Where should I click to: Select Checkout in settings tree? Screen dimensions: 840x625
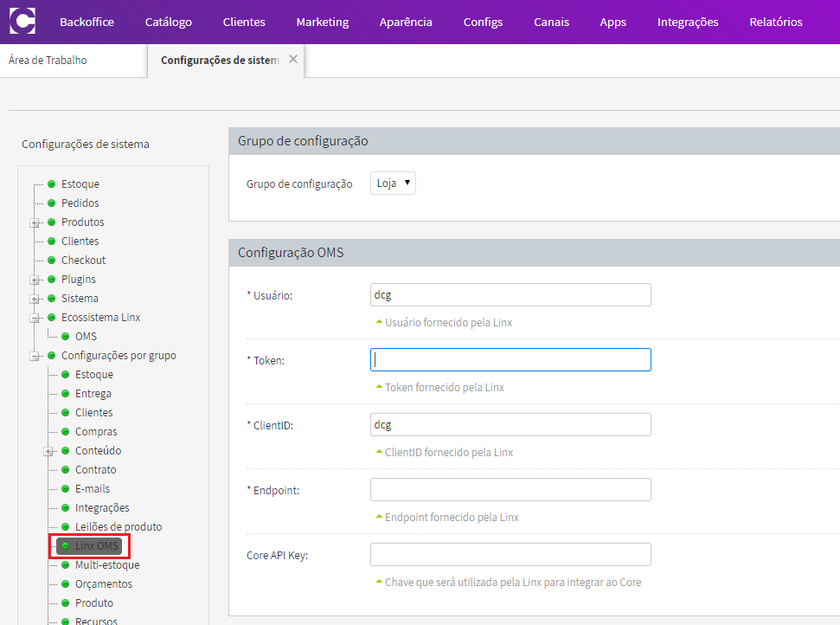coord(83,260)
